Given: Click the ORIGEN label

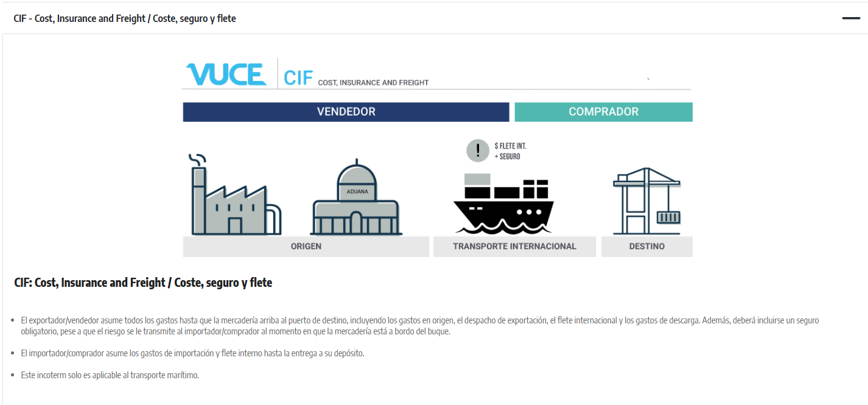Looking at the screenshot, I should tap(306, 247).
